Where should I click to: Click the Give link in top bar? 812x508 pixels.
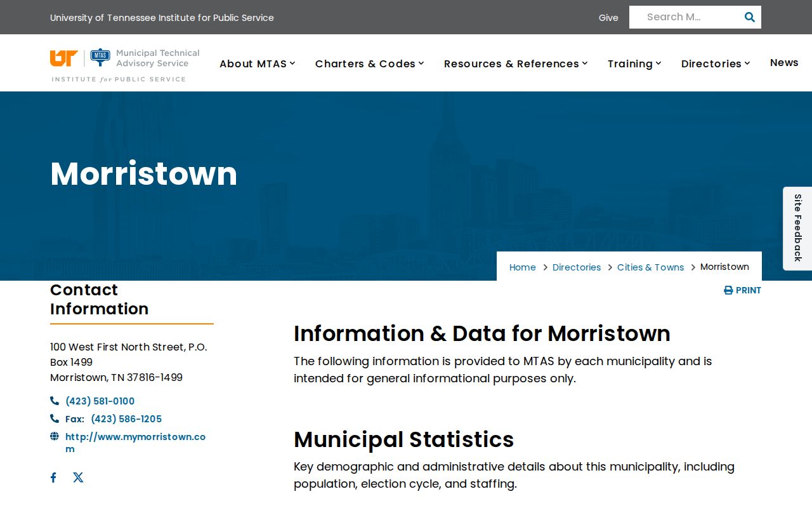pyautogui.click(x=608, y=18)
